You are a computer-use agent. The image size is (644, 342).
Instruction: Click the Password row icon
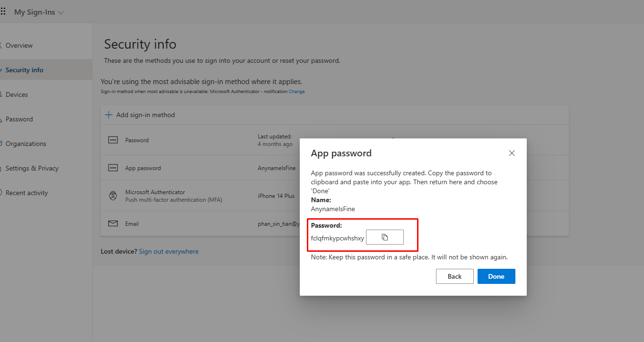113,140
